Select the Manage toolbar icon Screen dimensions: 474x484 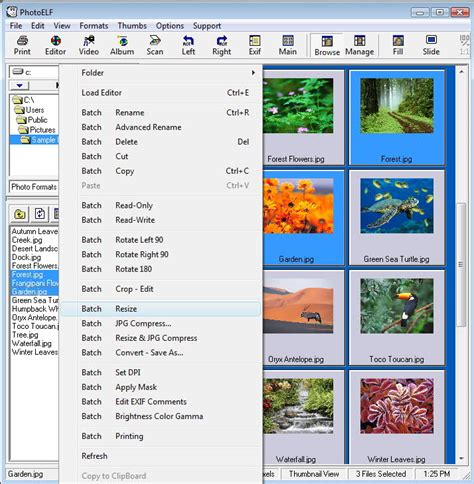tap(359, 46)
